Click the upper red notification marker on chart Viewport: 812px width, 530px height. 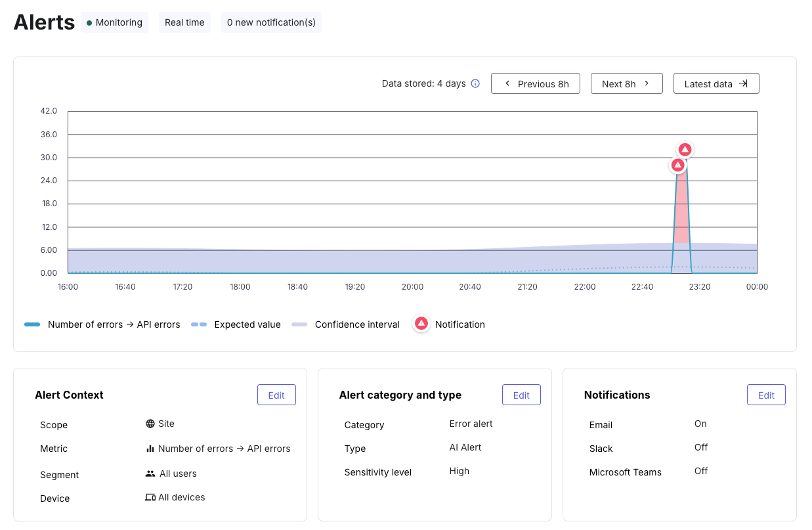pos(685,149)
